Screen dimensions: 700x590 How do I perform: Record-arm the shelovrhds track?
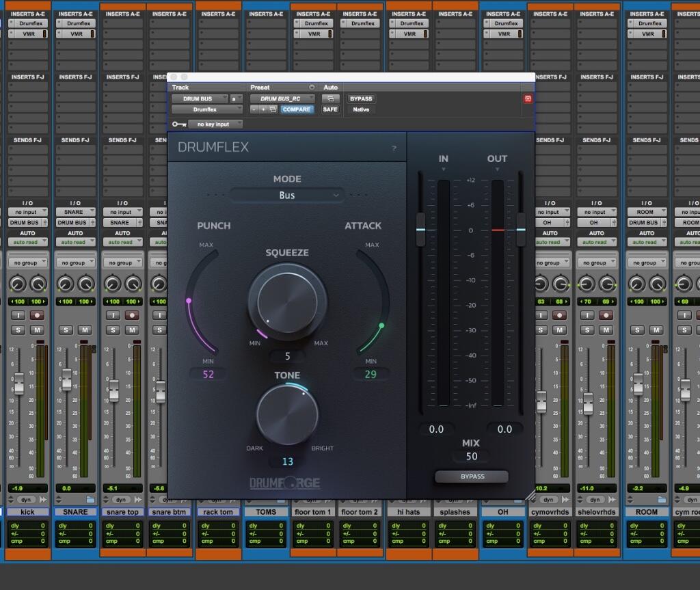point(606,315)
